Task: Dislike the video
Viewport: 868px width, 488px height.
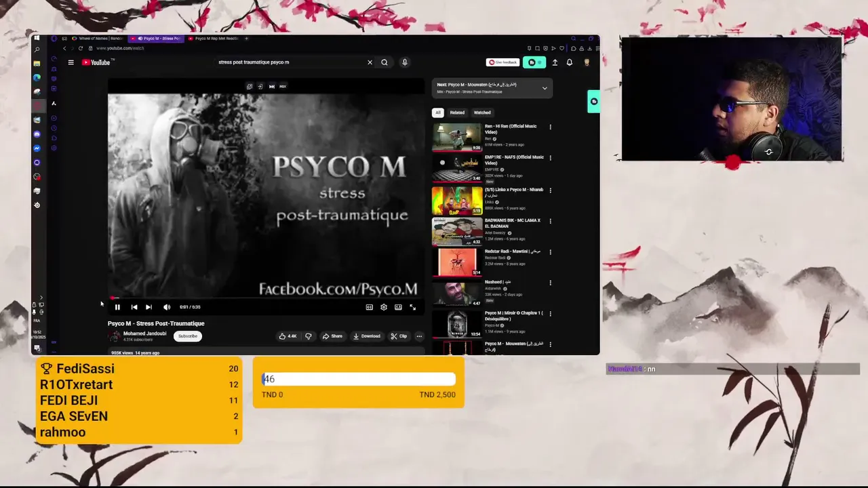Action: [309, 336]
